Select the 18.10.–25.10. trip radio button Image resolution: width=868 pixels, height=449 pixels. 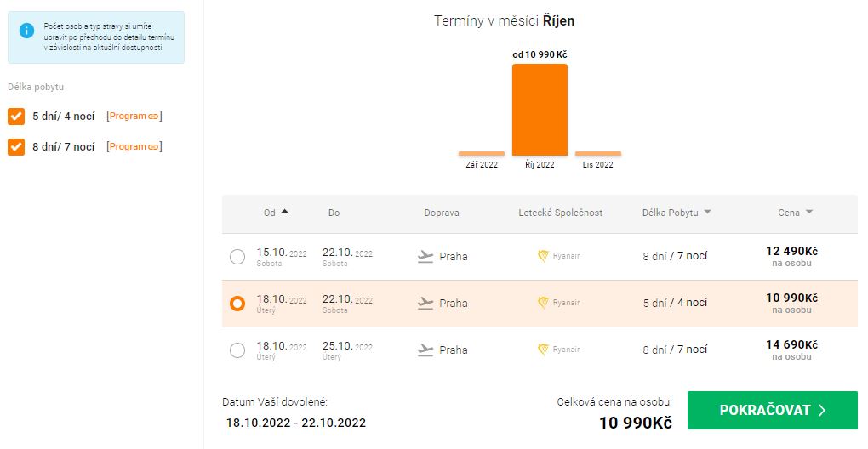(237, 350)
